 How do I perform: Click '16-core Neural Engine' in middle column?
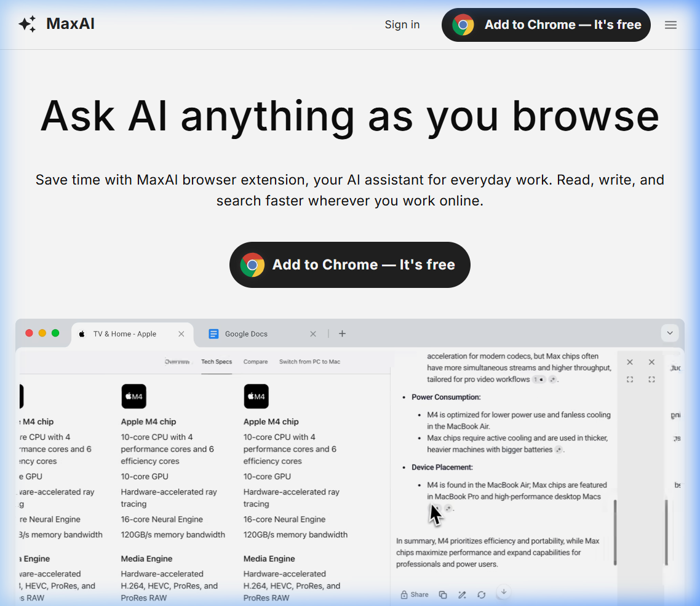pos(162,519)
